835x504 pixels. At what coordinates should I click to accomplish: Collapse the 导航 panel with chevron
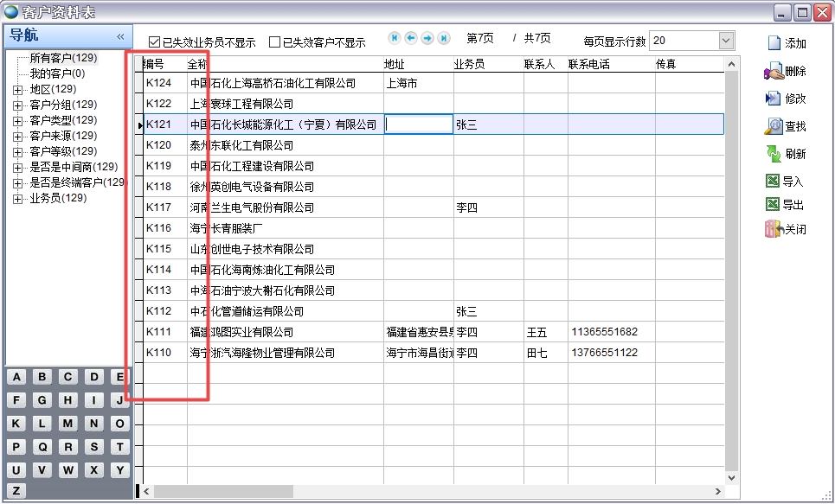pos(120,36)
